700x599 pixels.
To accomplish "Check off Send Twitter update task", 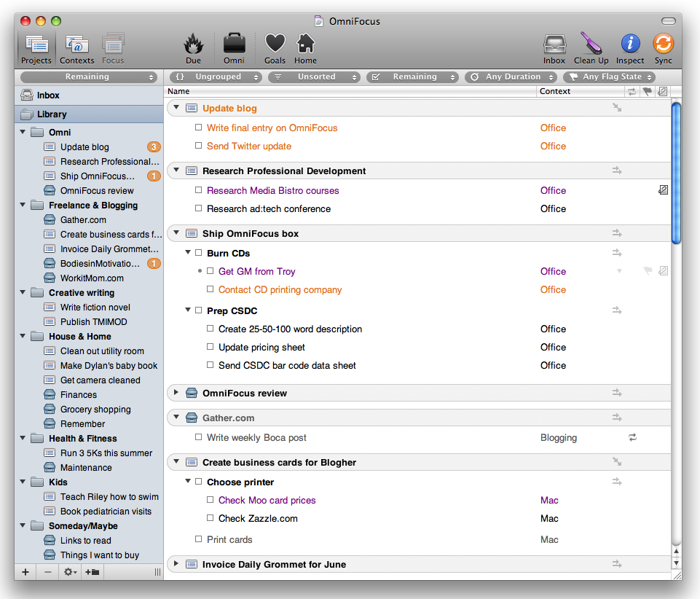I will point(198,146).
